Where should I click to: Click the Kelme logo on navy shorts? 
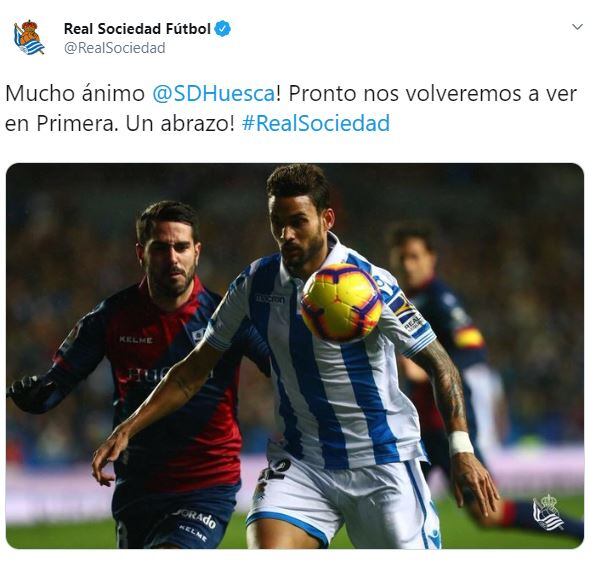tap(193, 533)
